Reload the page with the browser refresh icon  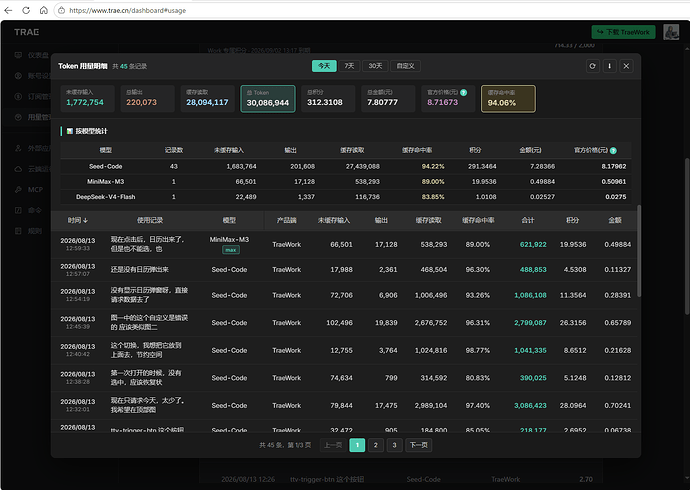(x=26, y=10)
